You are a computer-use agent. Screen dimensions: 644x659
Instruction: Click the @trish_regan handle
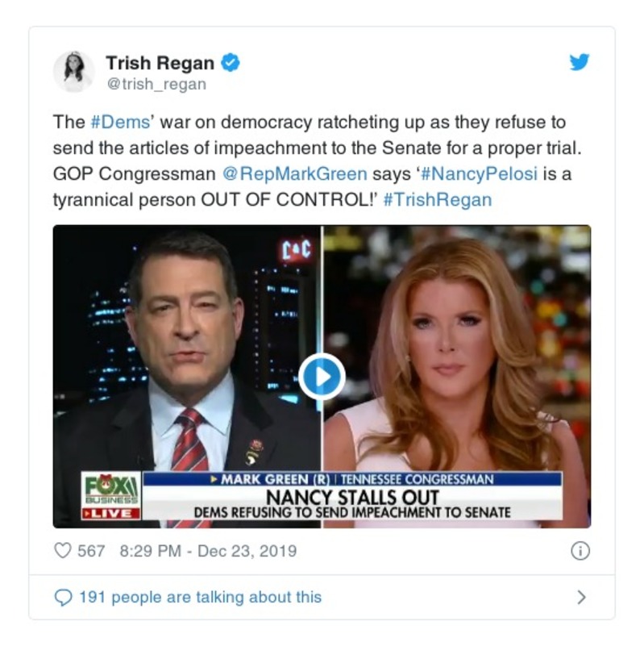(x=156, y=84)
